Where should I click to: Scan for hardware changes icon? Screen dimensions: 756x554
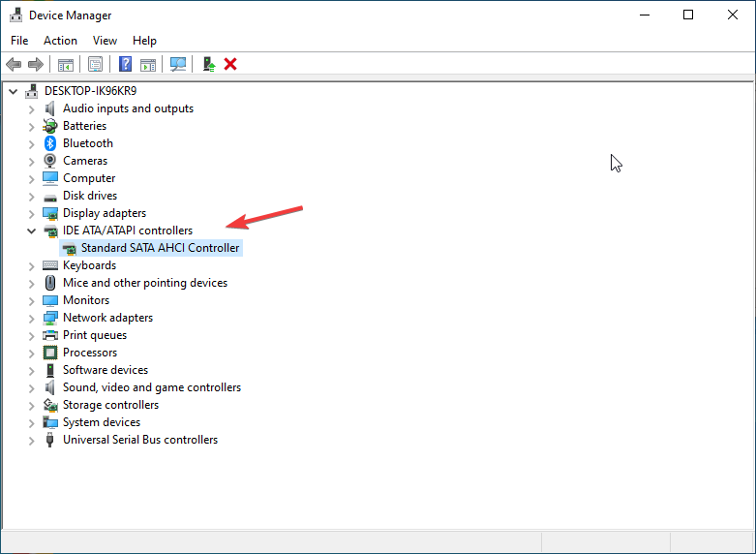(x=178, y=64)
